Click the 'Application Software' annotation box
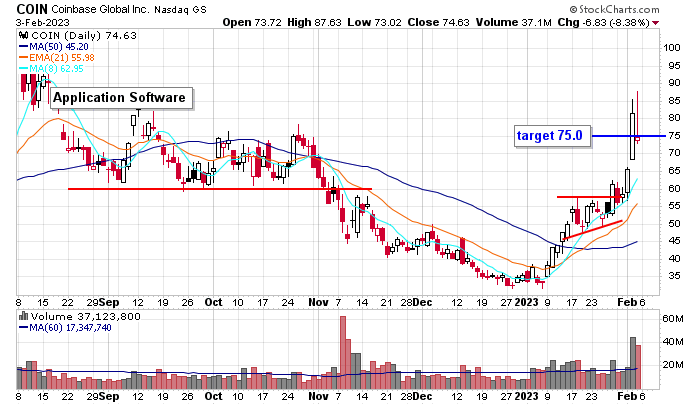 [x=121, y=98]
